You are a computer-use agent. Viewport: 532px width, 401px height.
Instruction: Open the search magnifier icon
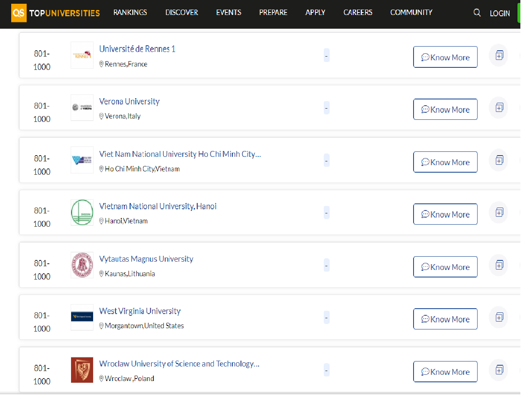[477, 13]
